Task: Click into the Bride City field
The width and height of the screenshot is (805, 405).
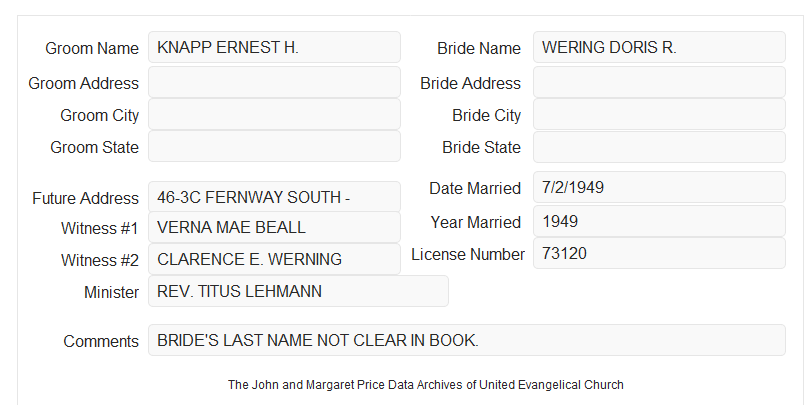Action: click(x=659, y=114)
